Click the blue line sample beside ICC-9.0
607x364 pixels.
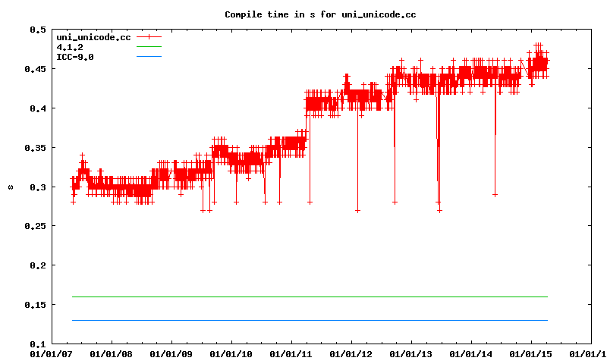pyautogui.click(x=149, y=57)
